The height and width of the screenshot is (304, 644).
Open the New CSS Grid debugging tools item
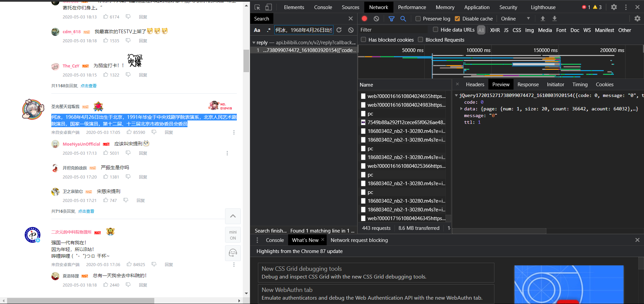coord(376,272)
